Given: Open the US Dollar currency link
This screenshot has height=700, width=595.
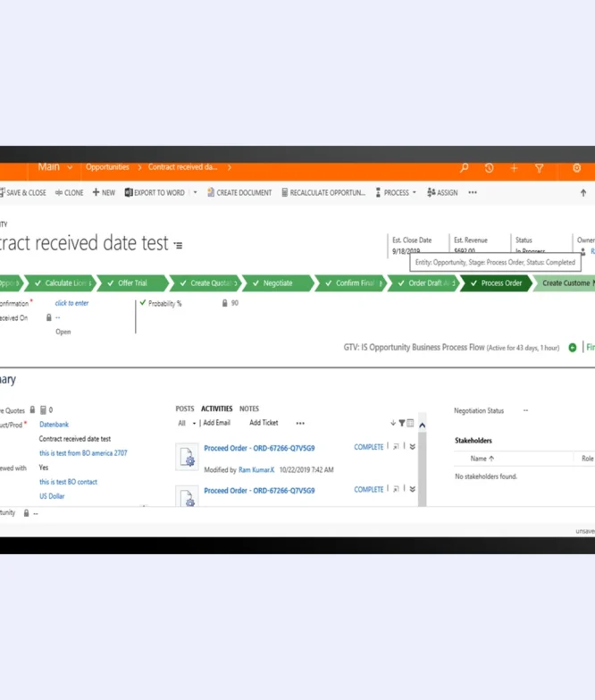Looking at the screenshot, I should point(52,496).
